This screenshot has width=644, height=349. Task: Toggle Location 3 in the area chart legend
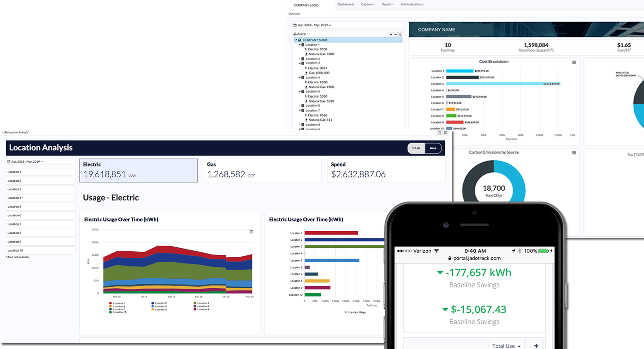pos(201,303)
